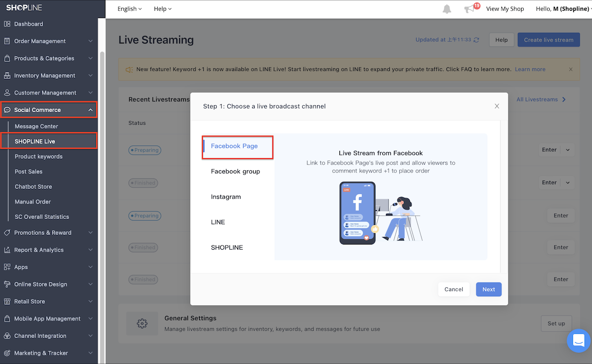The height and width of the screenshot is (364, 592).
Task: Click Create live stream button
Action: (548, 40)
